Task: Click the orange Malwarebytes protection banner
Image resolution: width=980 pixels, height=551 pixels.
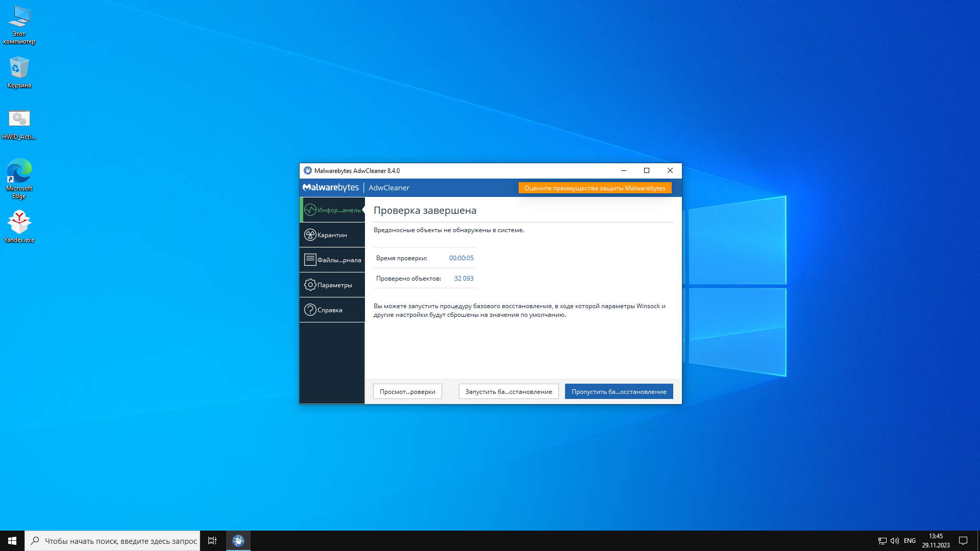Action: (595, 188)
